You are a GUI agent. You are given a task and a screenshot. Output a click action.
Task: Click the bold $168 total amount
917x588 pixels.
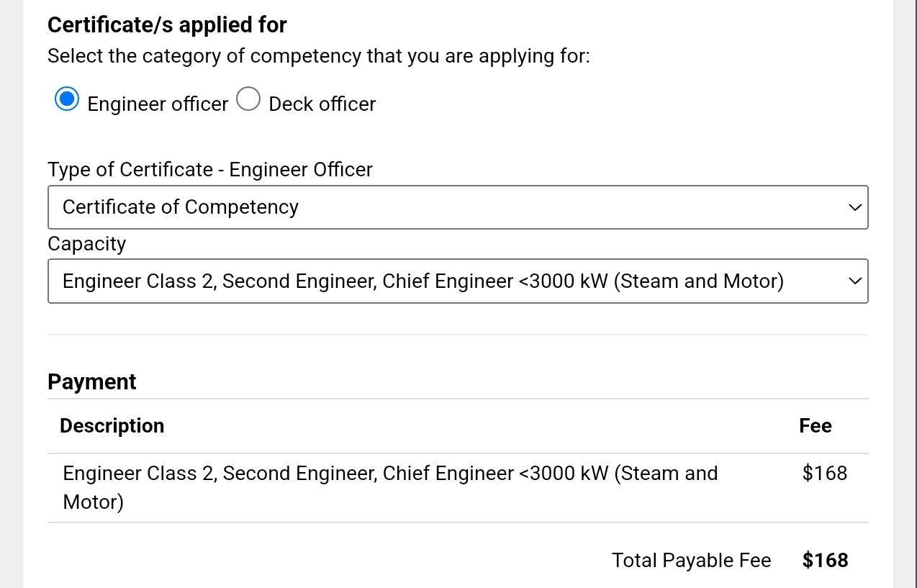tap(825, 561)
